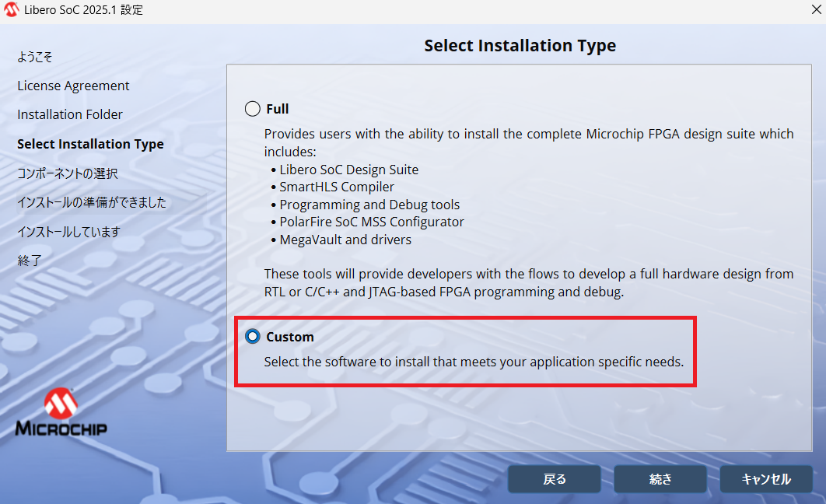Click the コンポーネントの選択 step
The width and height of the screenshot is (826, 504).
(x=68, y=173)
